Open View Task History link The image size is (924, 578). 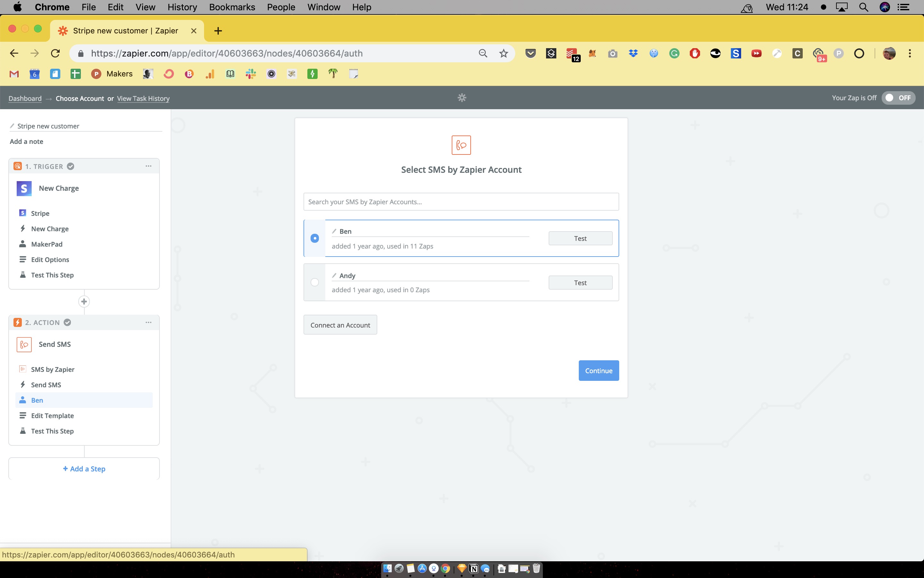click(x=143, y=98)
